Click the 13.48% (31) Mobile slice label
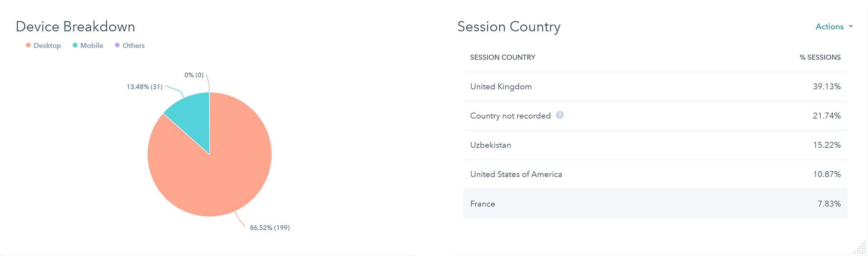 click(144, 87)
